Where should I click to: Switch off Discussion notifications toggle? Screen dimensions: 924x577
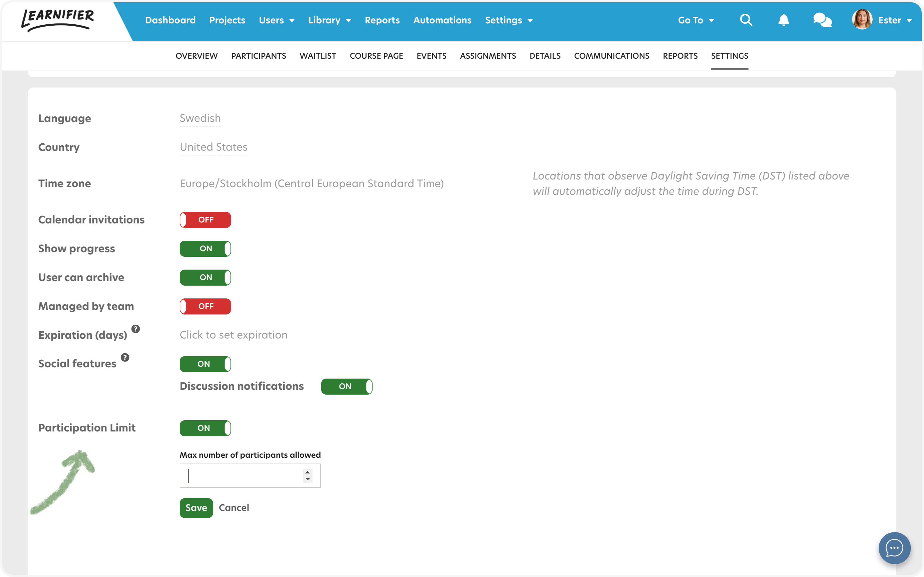click(x=347, y=386)
